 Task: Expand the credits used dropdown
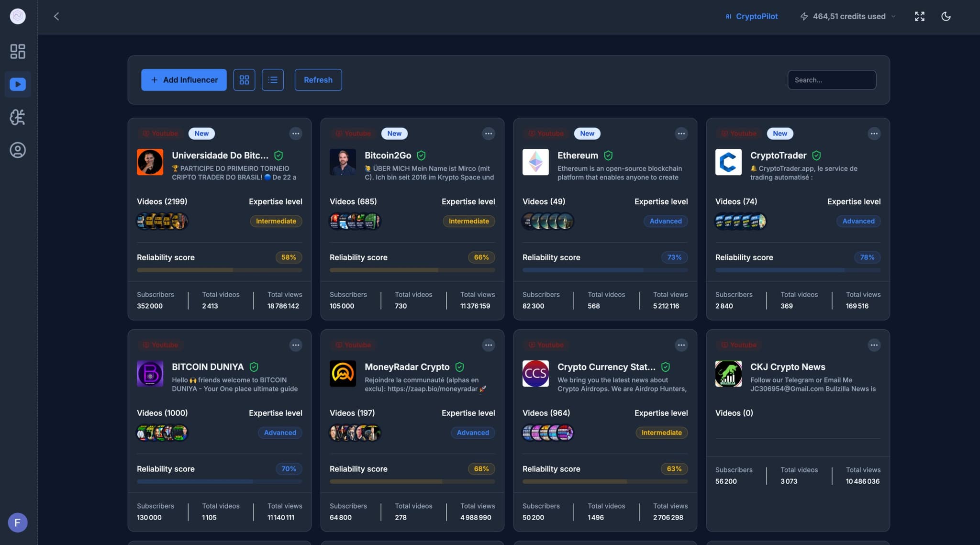[893, 16]
